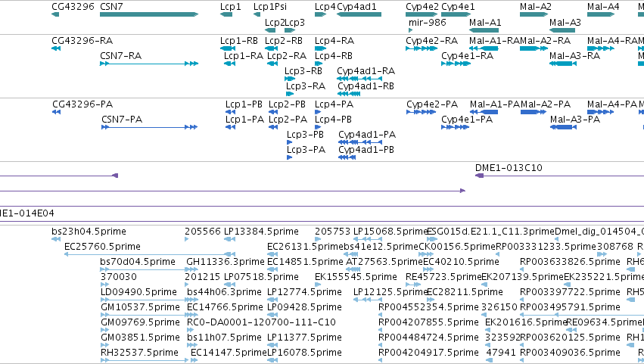Select EST GM09769.5prime
Viewport: 644px width, 364px height.
[140, 322]
